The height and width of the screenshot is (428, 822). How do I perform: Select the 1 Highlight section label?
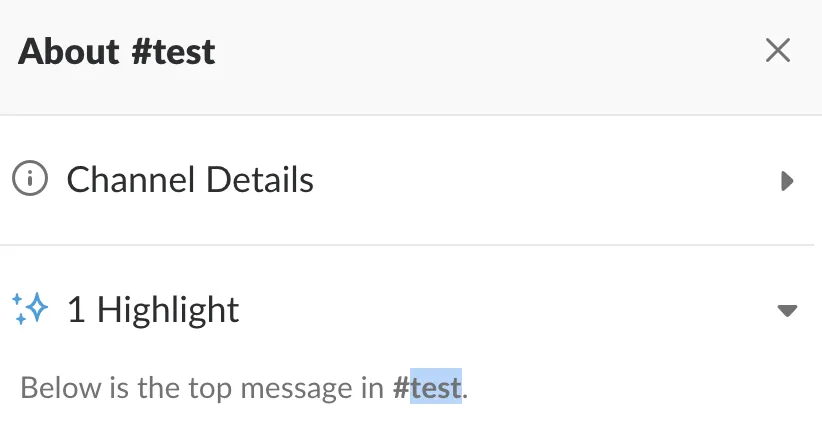(153, 309)
